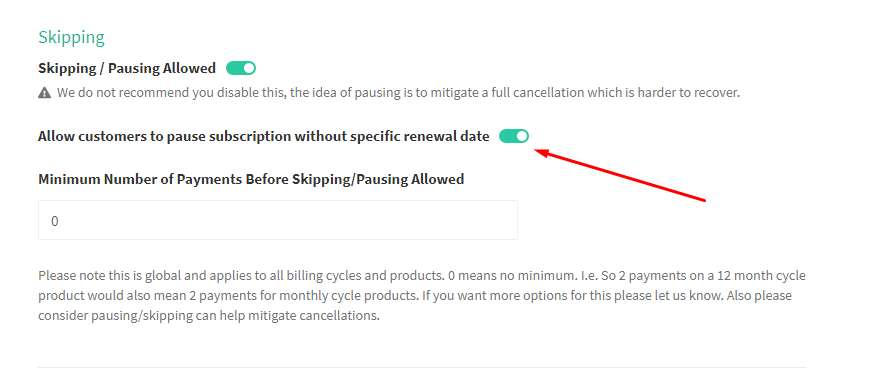
Task: Click the white knob of renewal date toggle
Action: coord(522,136)
